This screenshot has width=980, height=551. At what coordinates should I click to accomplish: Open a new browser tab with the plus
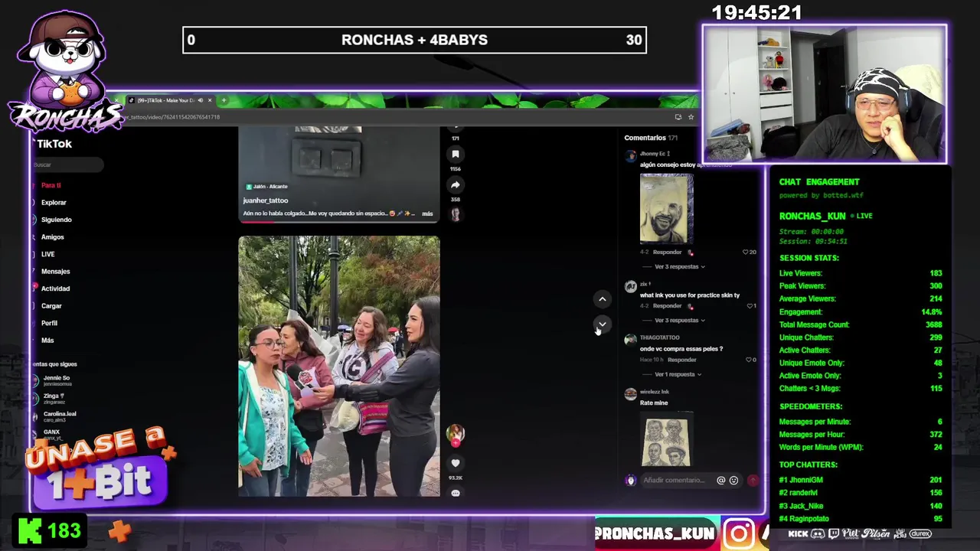click(x=224, y=100)
